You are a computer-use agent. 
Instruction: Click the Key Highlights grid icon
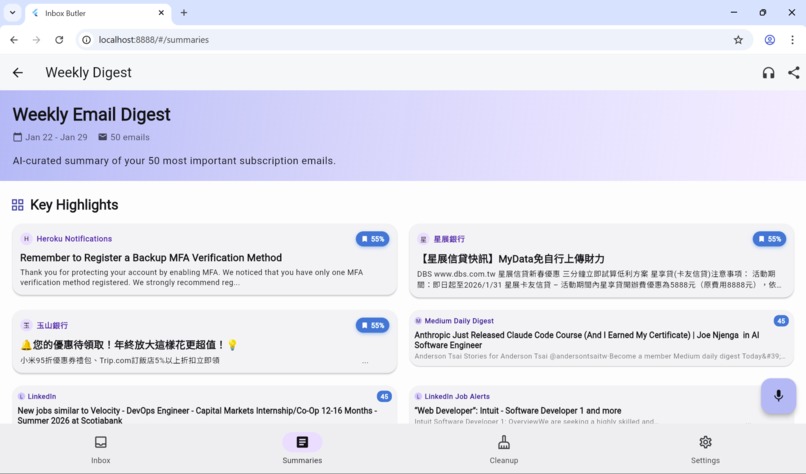pyautogui.click(x=17, y=205)
